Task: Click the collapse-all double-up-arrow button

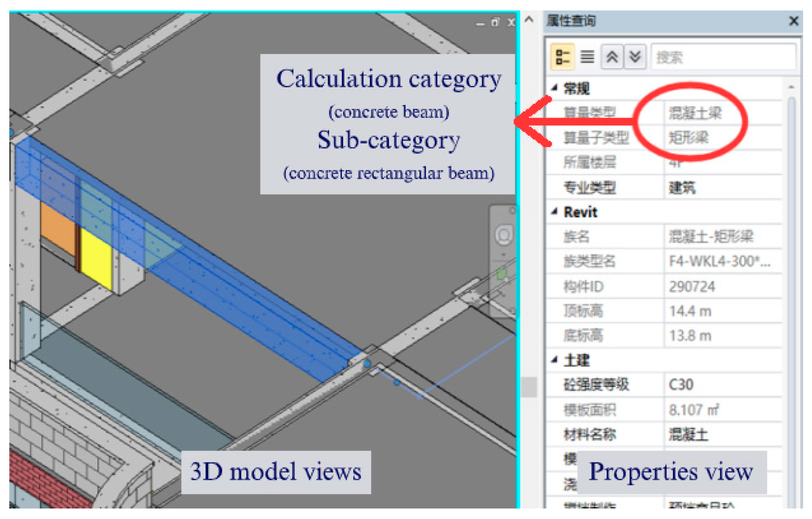Action: 612,57
